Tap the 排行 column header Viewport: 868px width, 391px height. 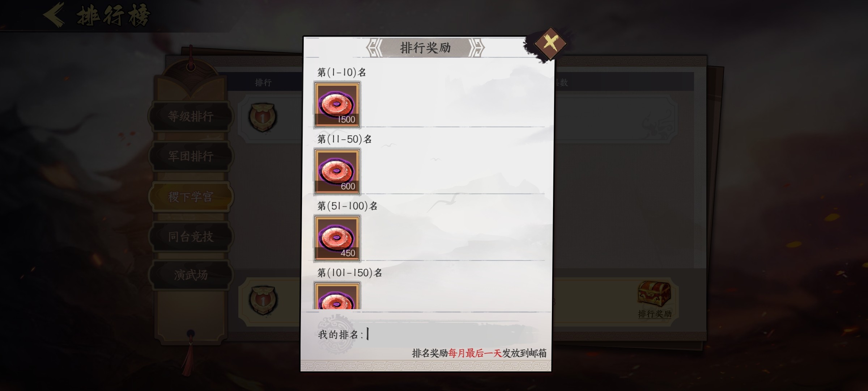pyautogui.click(x=263, y=83)
